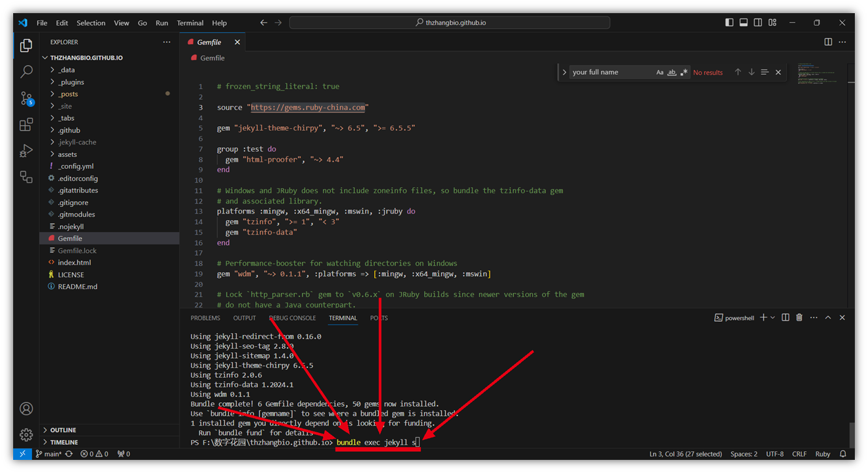Image resolution: width=868 pixels, height=473 pixels.
Task: Open the Explorer view in the activity bar
Action: pyautogui.click(x=26, y=45)
